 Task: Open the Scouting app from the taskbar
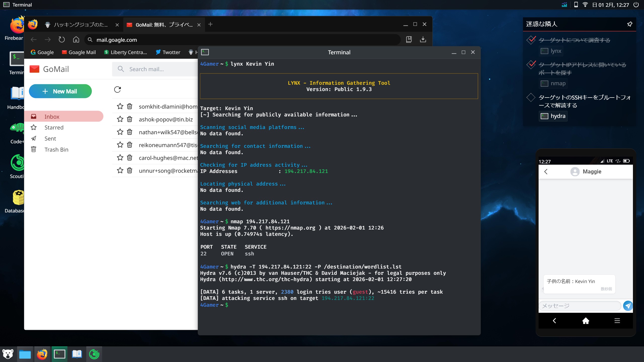94,354
